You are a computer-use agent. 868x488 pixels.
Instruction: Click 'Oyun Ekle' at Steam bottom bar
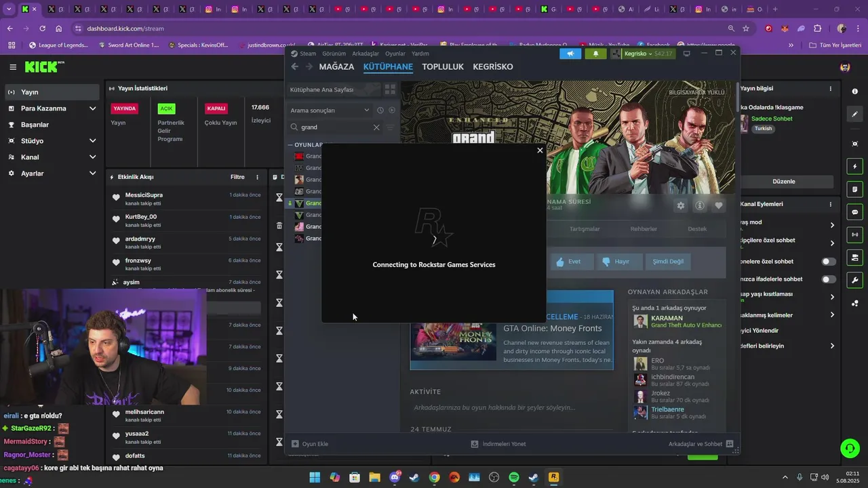[310, 444]
